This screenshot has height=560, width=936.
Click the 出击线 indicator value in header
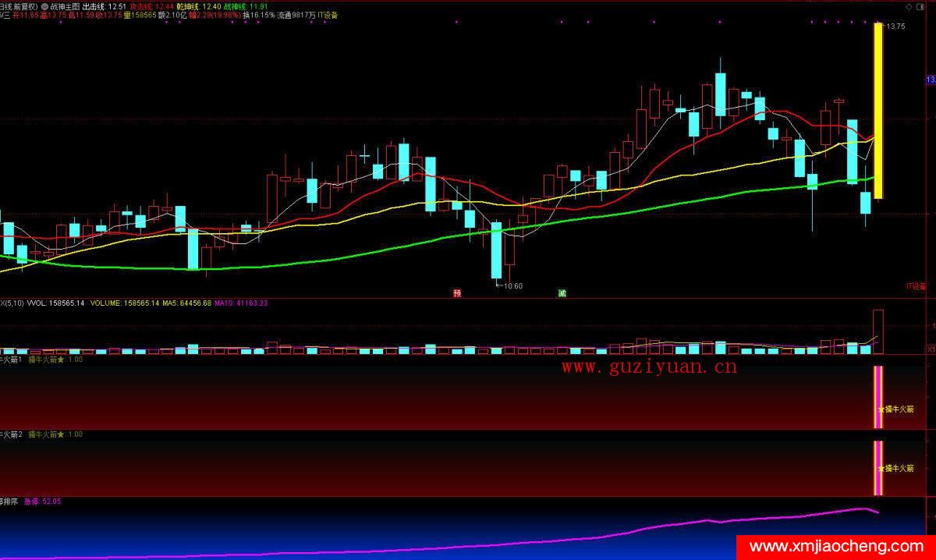[98, 6]
